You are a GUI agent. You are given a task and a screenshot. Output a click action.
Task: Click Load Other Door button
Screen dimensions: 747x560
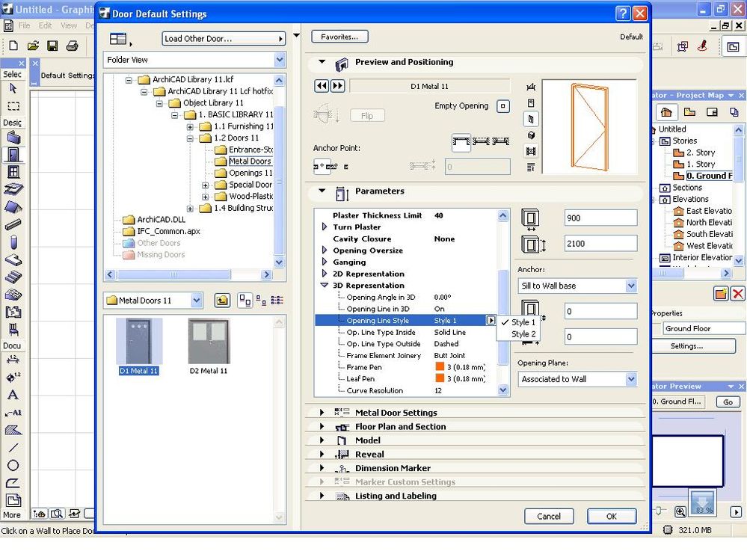(224, 39)
